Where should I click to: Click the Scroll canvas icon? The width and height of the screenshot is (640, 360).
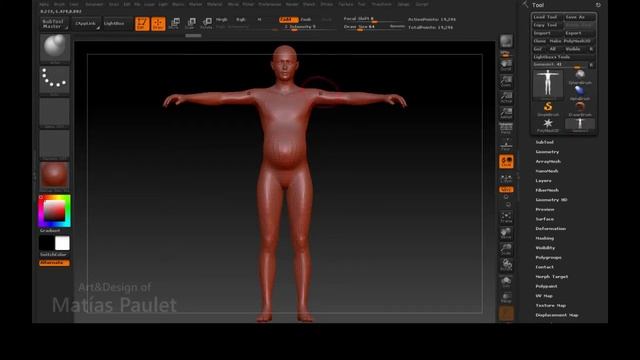506,65
